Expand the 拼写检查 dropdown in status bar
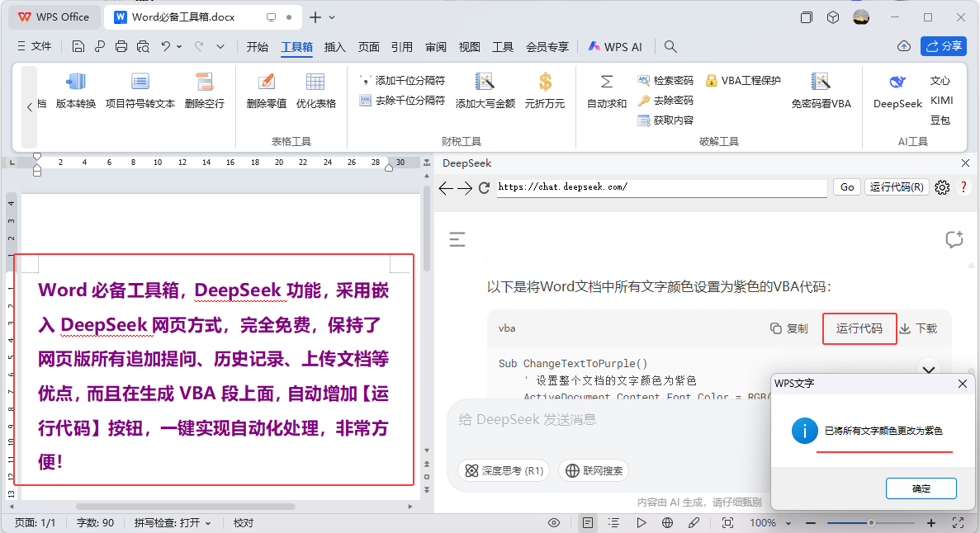Image resolution: width=980 pixels, height=533 pixels. pyautogui.click(x=208, y=523)
